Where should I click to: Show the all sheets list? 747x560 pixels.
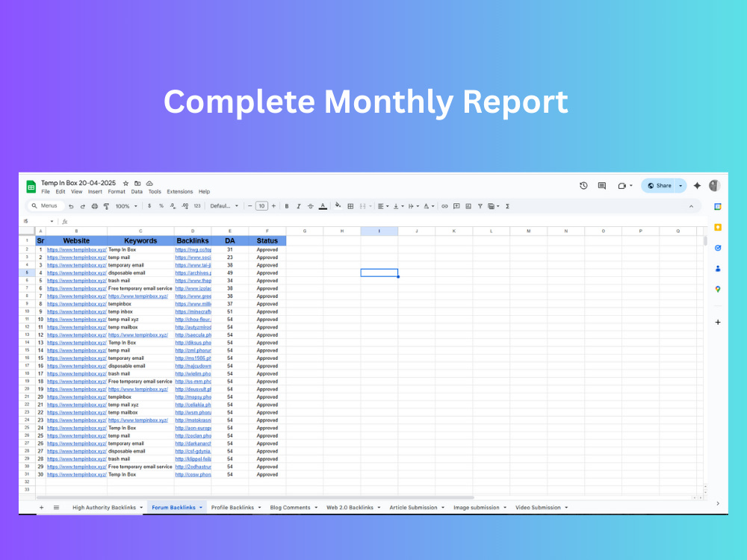pos(56,508)
